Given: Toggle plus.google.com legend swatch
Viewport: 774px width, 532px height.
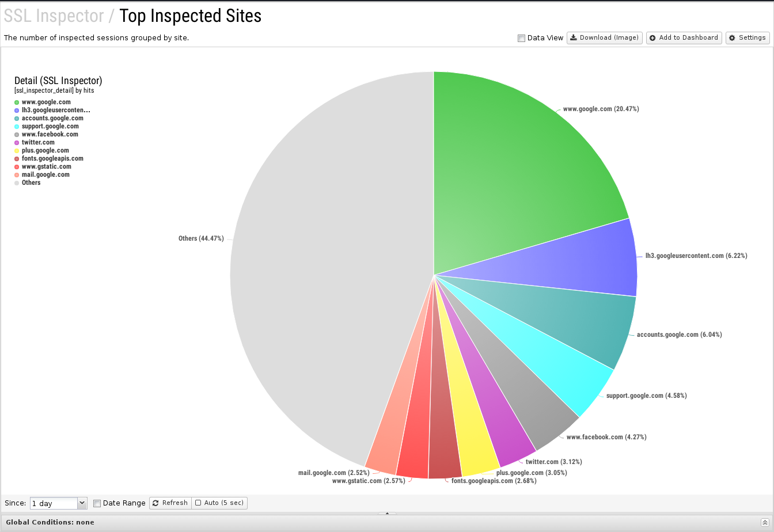Looking at the screenshot, I should (17, 151).
